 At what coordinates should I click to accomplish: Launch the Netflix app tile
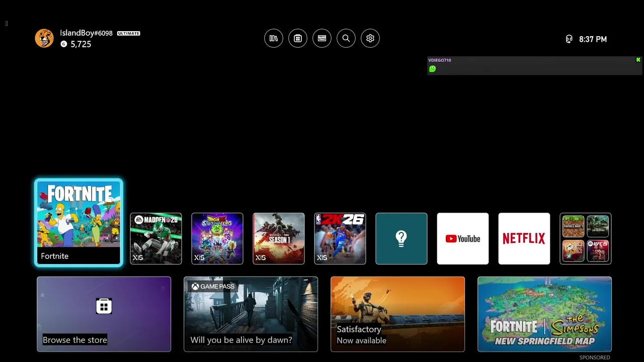(524, 239)
